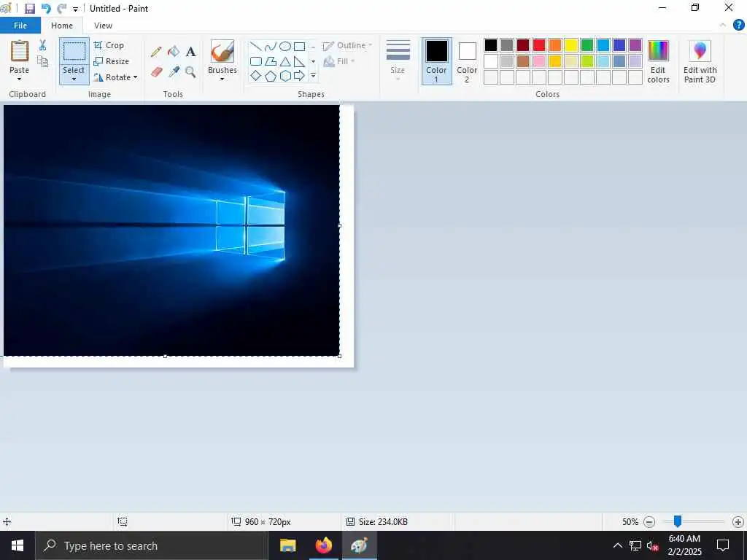Pick the pink color swatch
Image resolution: width=747 pixels, height=560 pixels.
[539, 61]
